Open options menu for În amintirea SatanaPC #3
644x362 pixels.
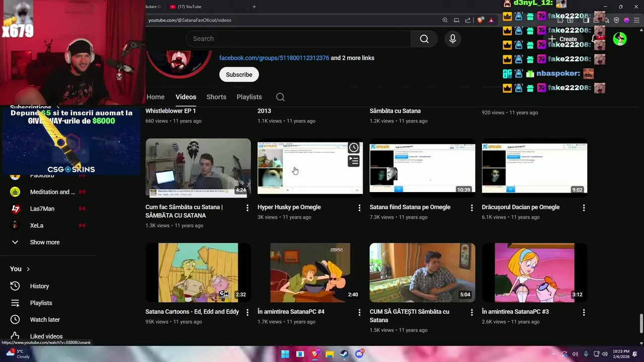(584, 312)
